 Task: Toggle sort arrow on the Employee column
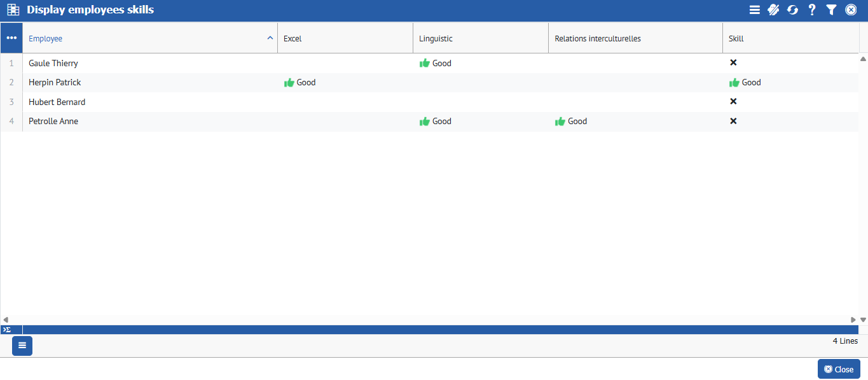(x=270, y=38)
